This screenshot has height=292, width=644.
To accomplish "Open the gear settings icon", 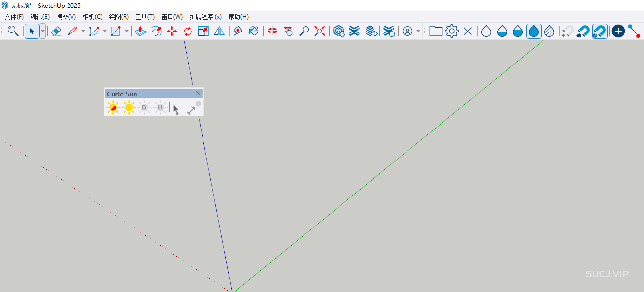I will (x=452, y=31).
